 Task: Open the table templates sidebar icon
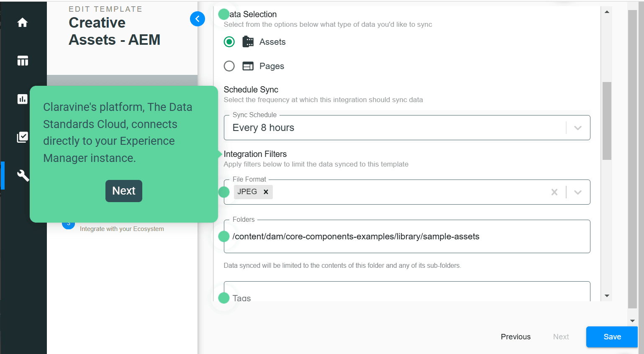(x=23, y=61)
